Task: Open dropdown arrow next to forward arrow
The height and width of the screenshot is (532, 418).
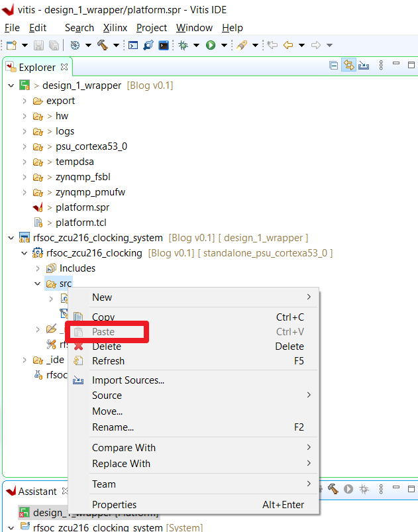Action: pos(329,45)
